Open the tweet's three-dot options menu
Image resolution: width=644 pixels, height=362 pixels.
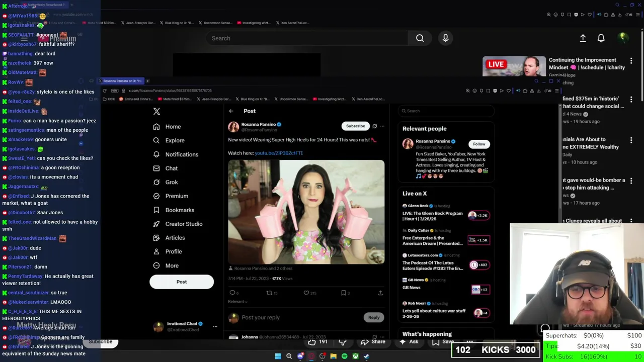point(382,126)
